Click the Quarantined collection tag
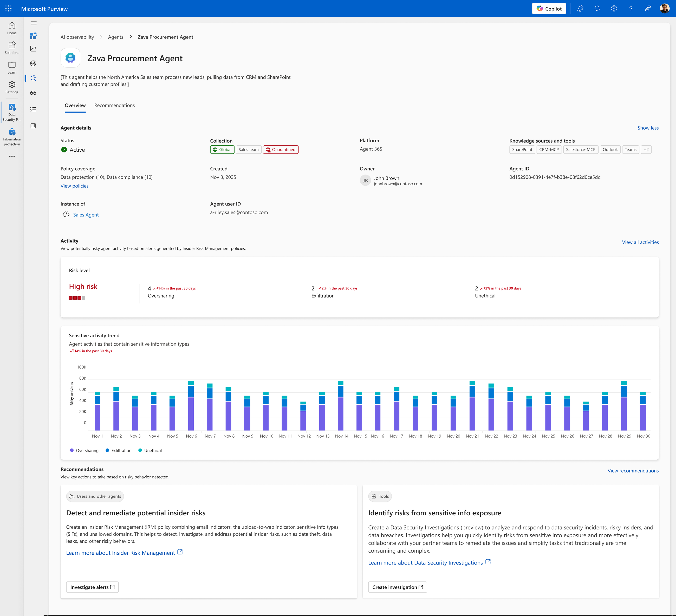This screenshot has width=676, height=616. tap(281, 150)
